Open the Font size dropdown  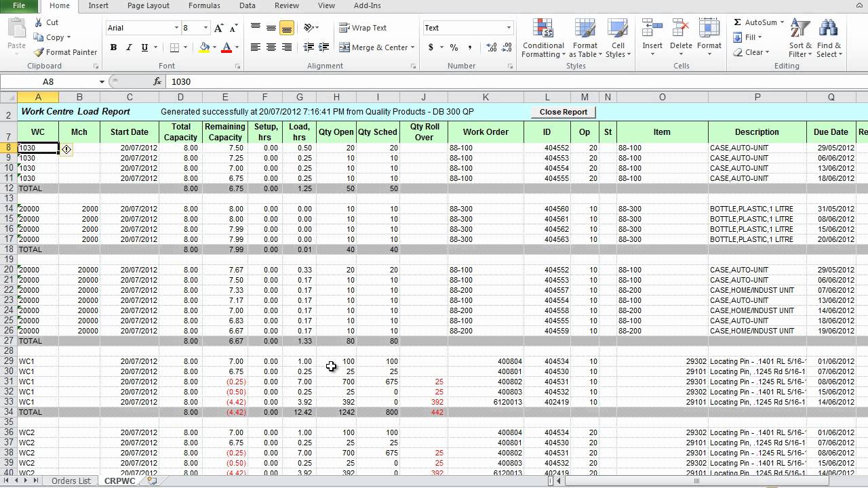[x=205, y=28]
